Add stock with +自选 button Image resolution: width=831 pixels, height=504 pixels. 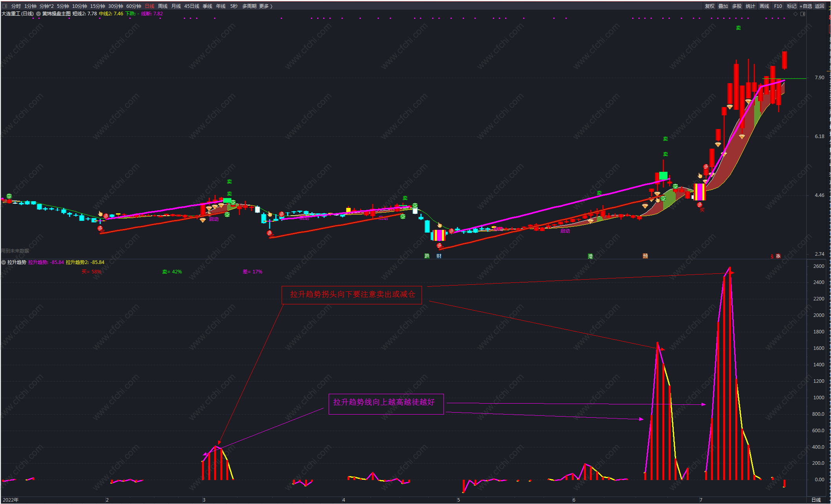click(806, 6)
